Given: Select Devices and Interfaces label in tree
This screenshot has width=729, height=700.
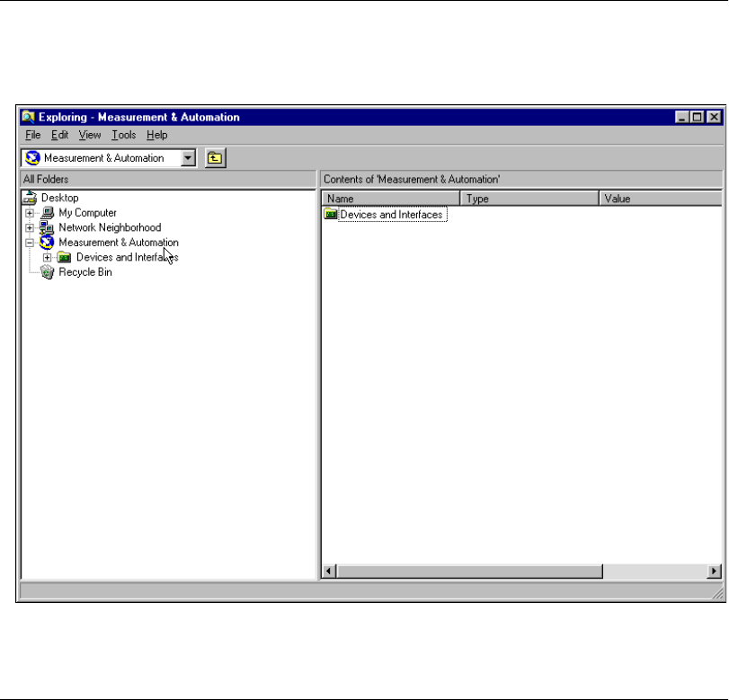Looking at the screenshot, I should coord(128,257).
